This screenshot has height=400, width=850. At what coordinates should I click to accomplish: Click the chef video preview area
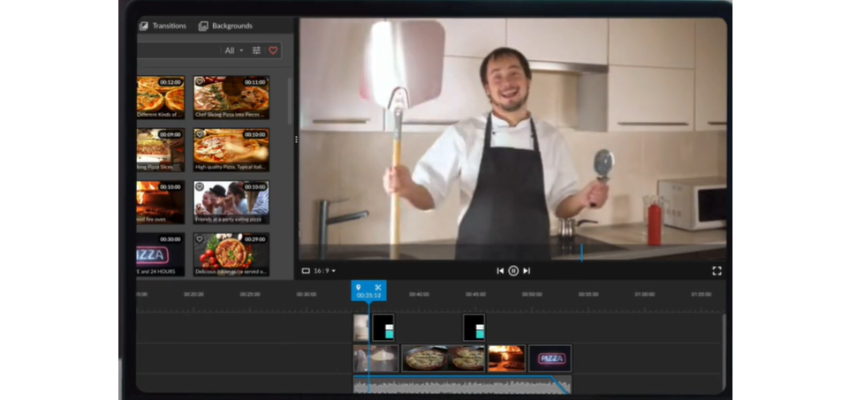coord(513,139)
